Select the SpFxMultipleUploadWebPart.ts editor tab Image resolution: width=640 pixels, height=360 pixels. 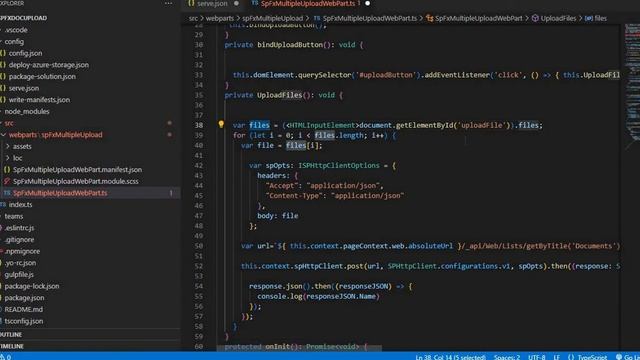click(x=308, y=3)
